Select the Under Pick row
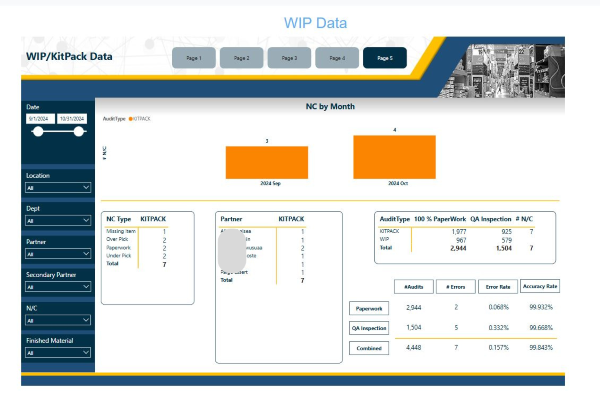Image resolution: width=600 pixels, height=406 pixels. click(x=137, y=256)
